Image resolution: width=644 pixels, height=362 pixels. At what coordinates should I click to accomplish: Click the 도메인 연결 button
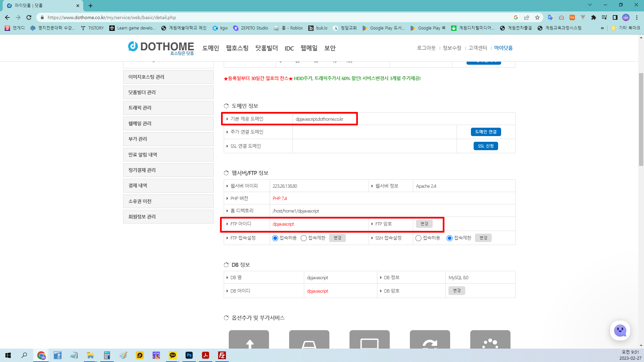pyautogui.click(x=486, y=132)
